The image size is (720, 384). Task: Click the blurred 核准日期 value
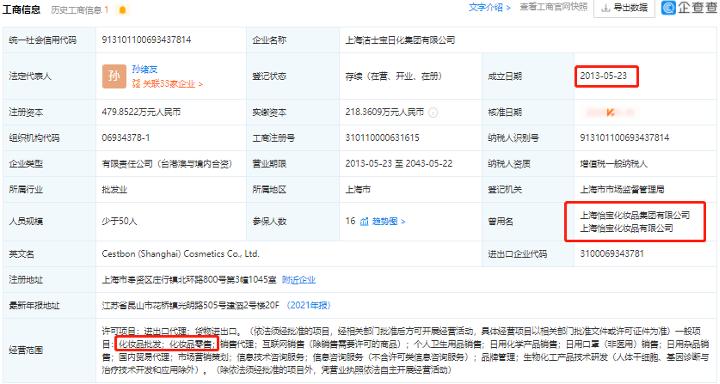click(x=610, y=112)
